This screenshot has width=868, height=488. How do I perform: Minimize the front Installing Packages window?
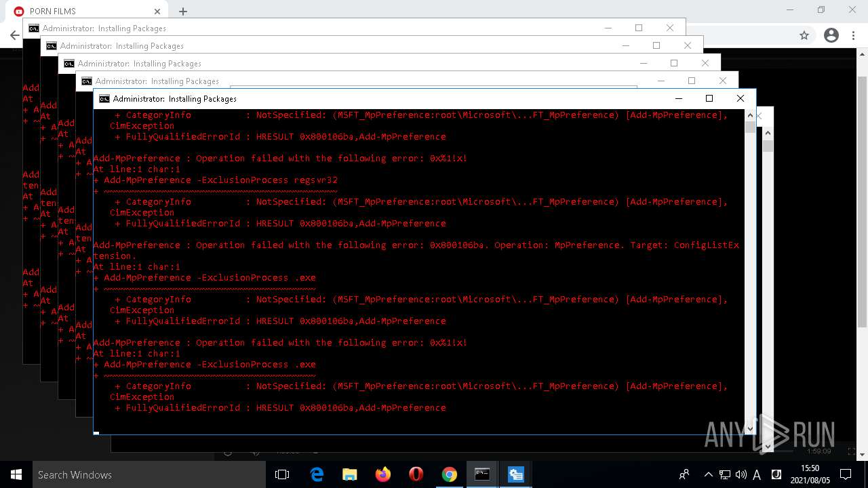coord(678,98)
